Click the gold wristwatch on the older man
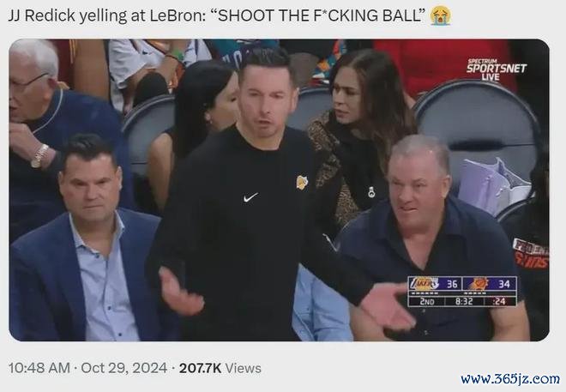 39,156
